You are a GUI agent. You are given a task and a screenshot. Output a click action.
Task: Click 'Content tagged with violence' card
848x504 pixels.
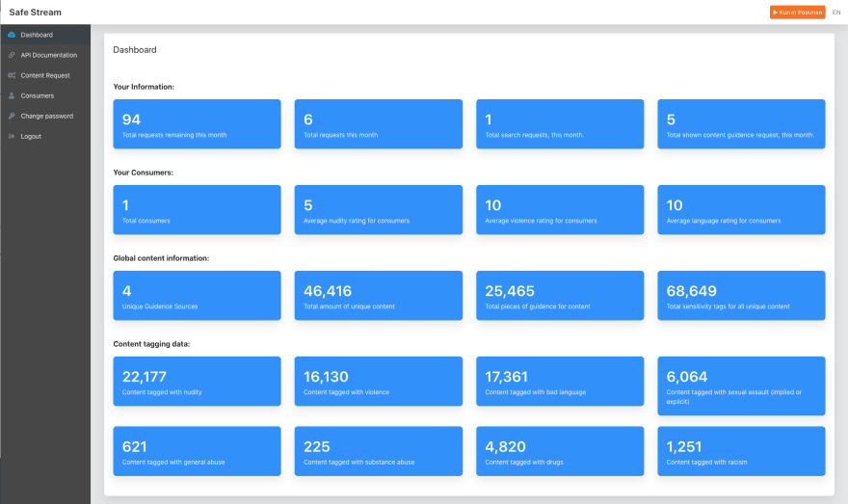pyautogui.click(x=379, y=382)
